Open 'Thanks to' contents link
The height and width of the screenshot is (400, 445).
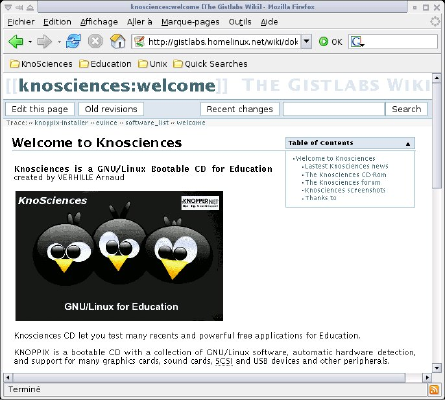pos(321,198)
